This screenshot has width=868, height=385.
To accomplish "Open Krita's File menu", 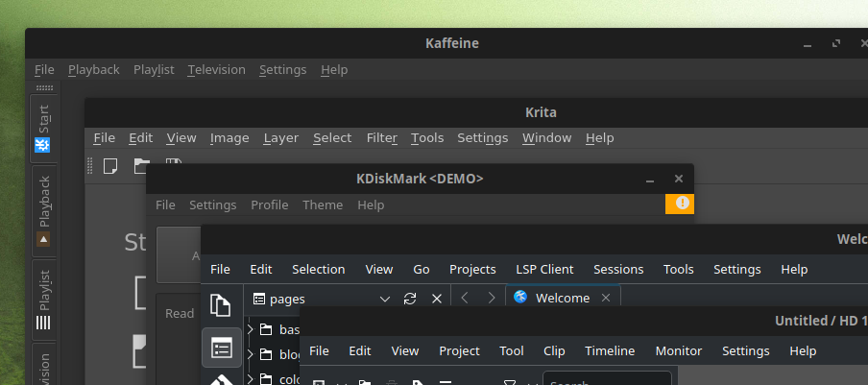I will point(104,137).
